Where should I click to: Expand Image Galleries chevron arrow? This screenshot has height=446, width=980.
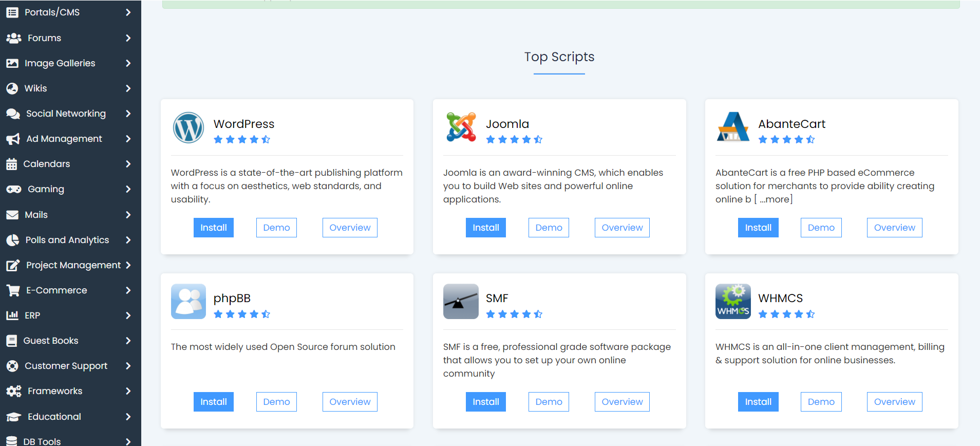pos(128,63)
